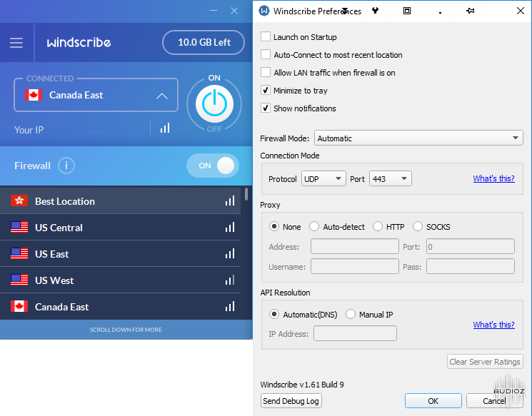Viewport: 532px width, 416px height.
Task: Toggle the VPN power button
Action: tap(214, 103)
